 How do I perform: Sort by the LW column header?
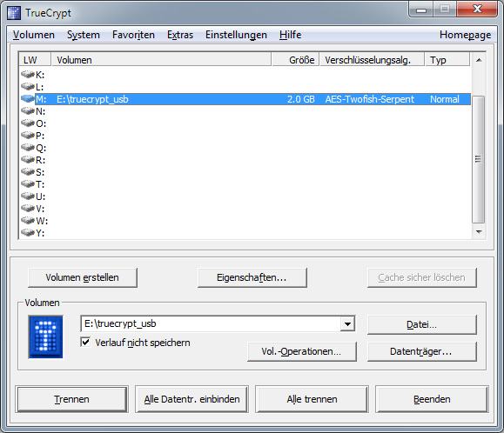[x=35, y=60]
